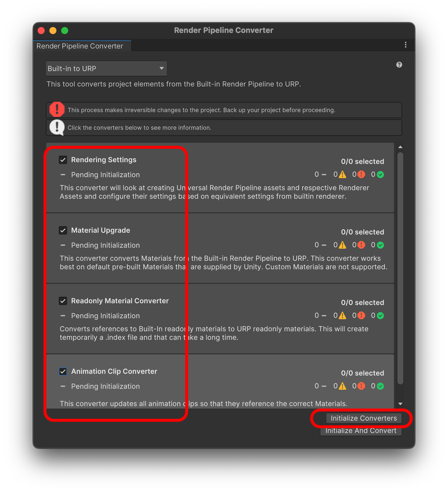
Task: Click Readonly Material Converter 0/0 selected label
Action: 362,302
